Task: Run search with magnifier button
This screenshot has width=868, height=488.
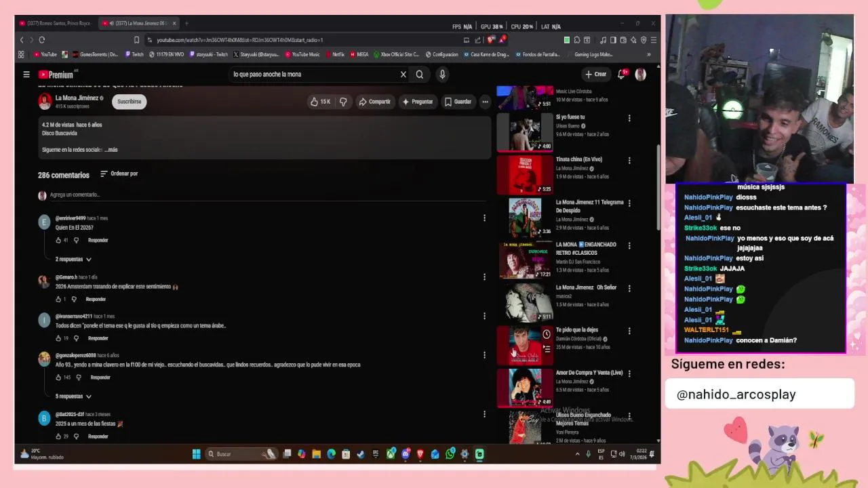Action: tap(420, 75)
